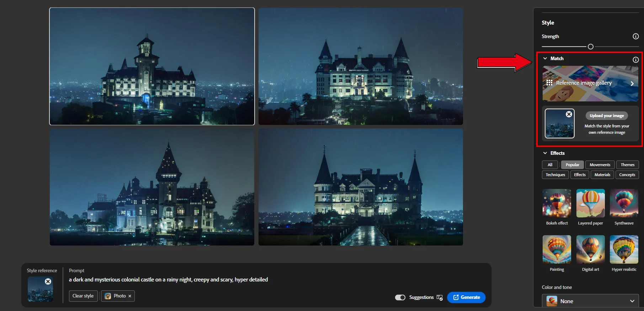The height and width of the screenshot is (311, 644).
Task: Click the Style reference thumbnail in prompt bar
Action: point(40,289)
